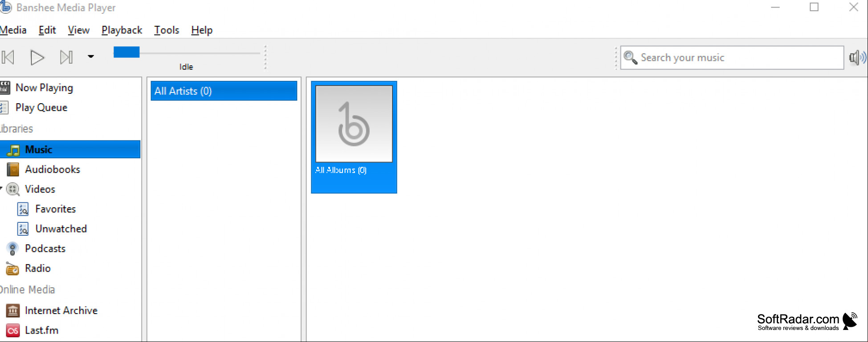Click the seek position slider

(187, 53)
